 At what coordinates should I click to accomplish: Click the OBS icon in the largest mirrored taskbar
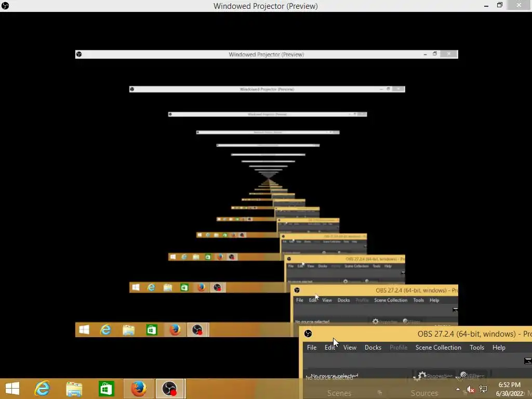click(197, 329)
